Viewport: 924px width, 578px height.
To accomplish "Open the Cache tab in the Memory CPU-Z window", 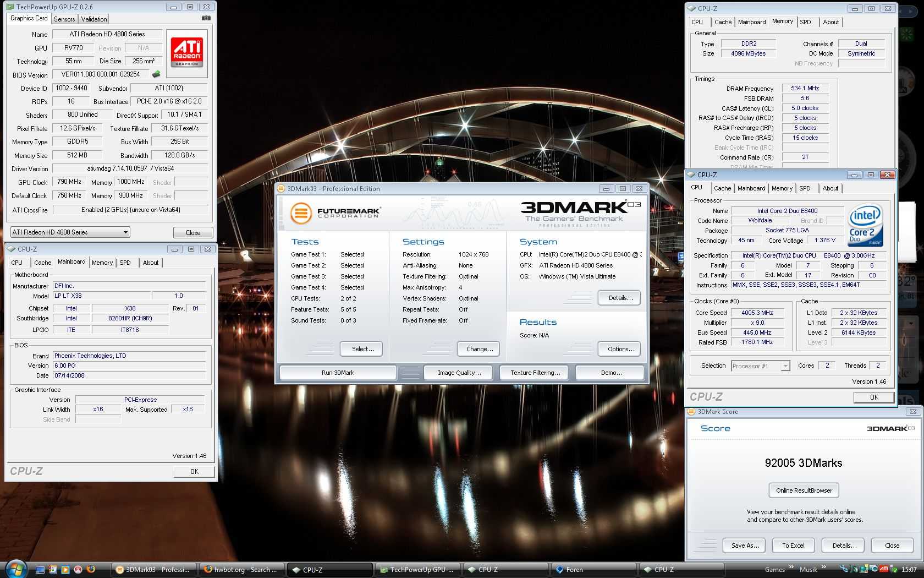I will coord(723,23).
